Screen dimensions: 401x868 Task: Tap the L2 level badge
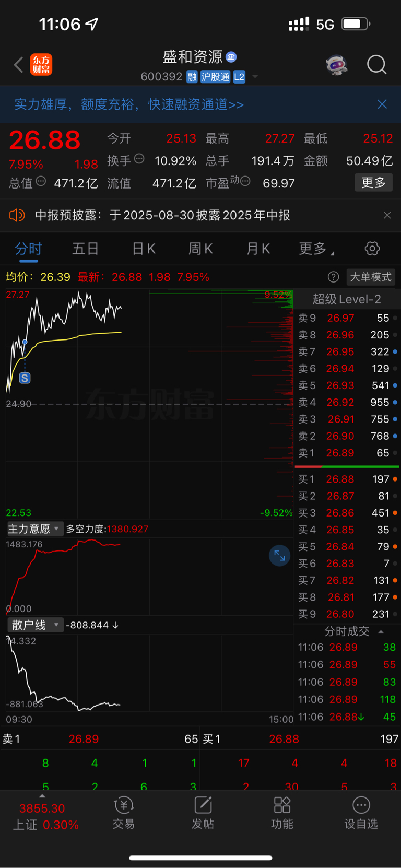[x=239, y=77]
